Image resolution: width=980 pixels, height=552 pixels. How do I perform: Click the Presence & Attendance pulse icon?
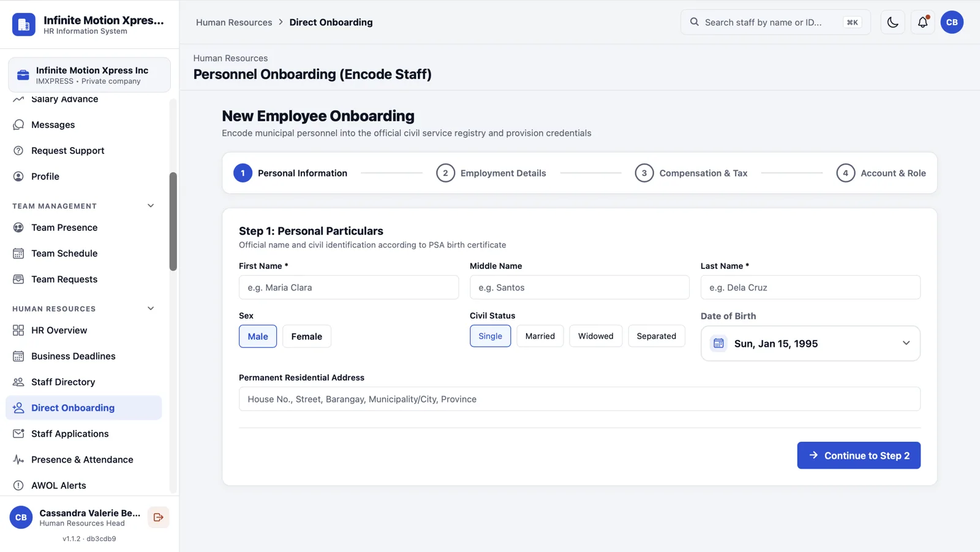18,459
